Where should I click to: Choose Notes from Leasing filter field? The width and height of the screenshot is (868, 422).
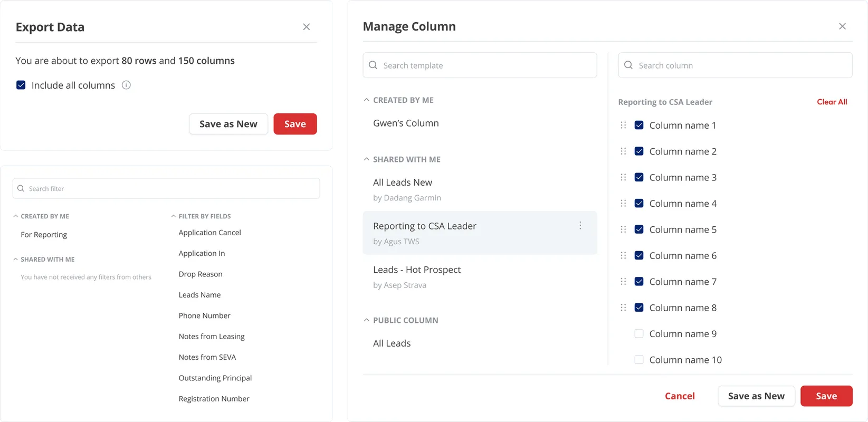(212, 337)
